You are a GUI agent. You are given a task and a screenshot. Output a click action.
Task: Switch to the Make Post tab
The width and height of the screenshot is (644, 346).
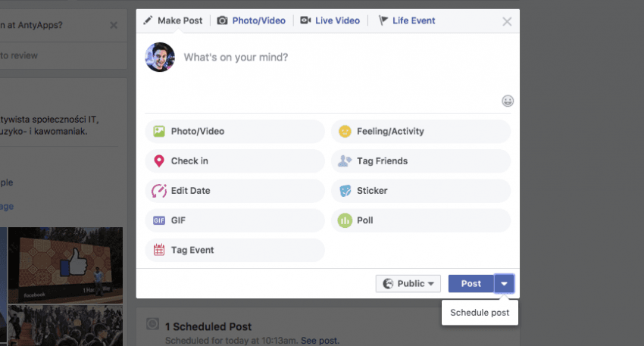click(x=173, y=20)
